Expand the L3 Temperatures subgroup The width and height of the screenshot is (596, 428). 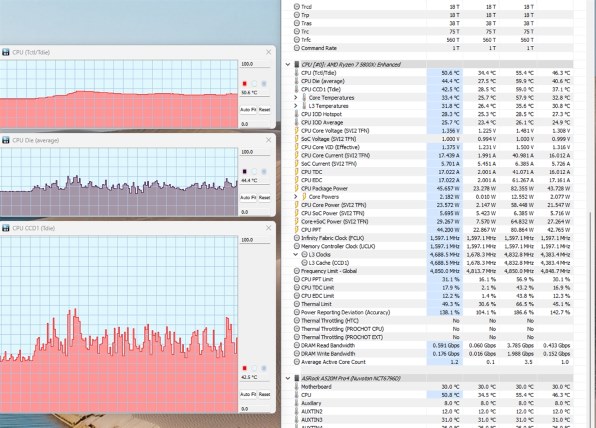click(x=296, y=106)
